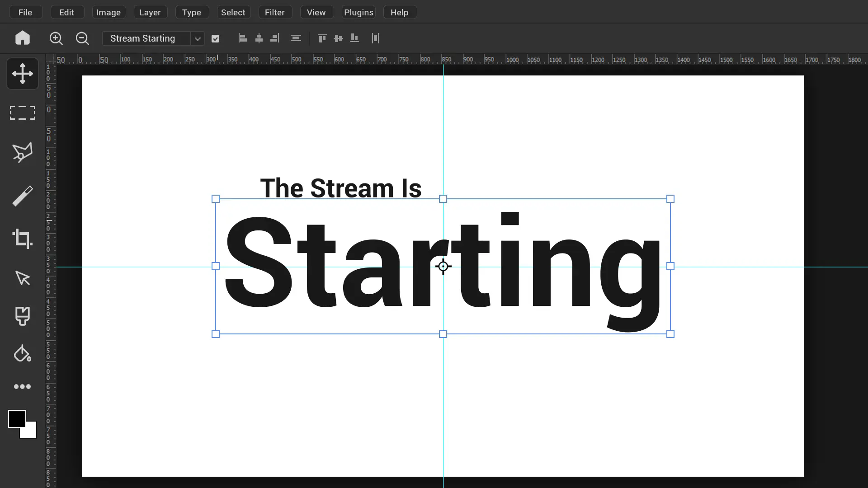The width and height of the screenshot is (868, 488).
Task: Select the Brush tool
Action: click(x=23, y=196)
